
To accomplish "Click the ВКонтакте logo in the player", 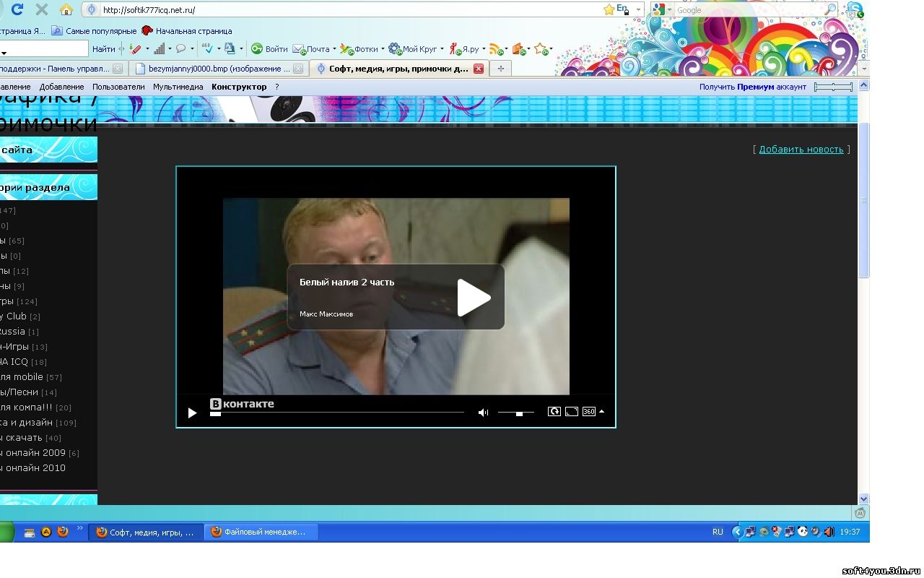I will 242,404.
